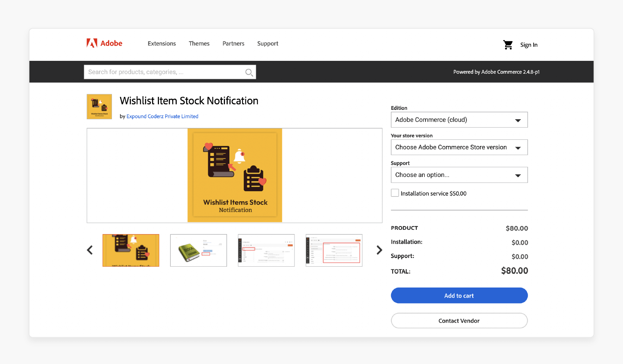Click the Wishlist Item Stock Notification title
Viewport: 623px width, 364px height.
189,101
